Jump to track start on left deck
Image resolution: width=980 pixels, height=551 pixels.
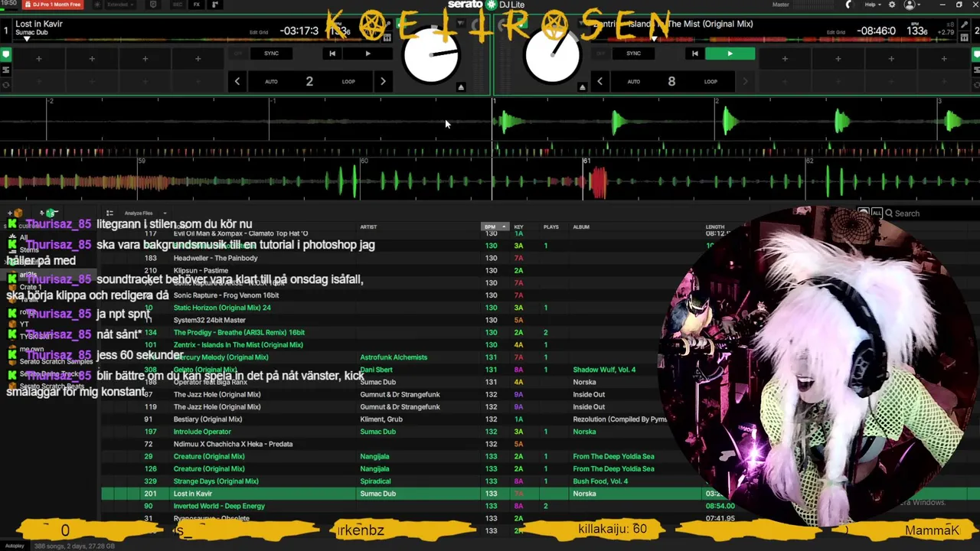click(332, 54)
